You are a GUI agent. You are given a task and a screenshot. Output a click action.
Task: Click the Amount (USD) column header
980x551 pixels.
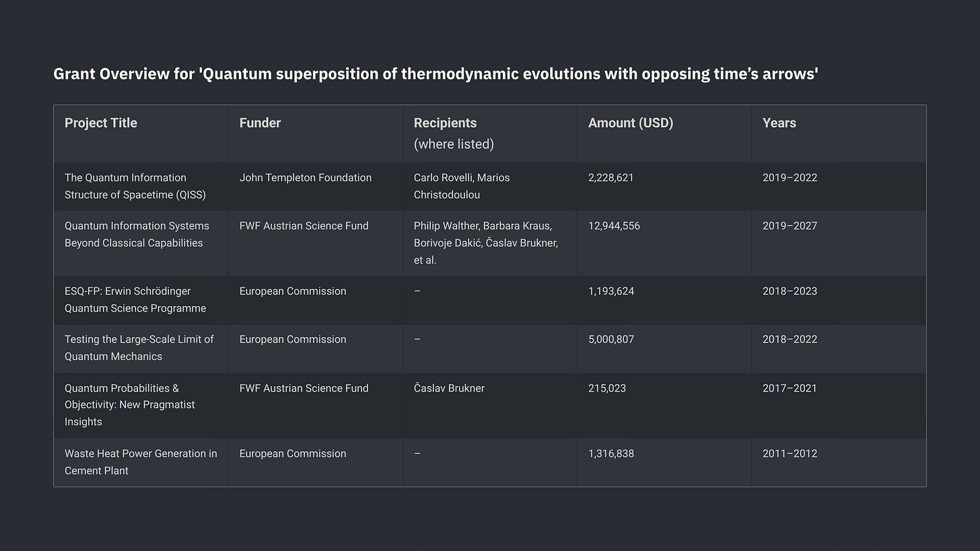[631, 123]
